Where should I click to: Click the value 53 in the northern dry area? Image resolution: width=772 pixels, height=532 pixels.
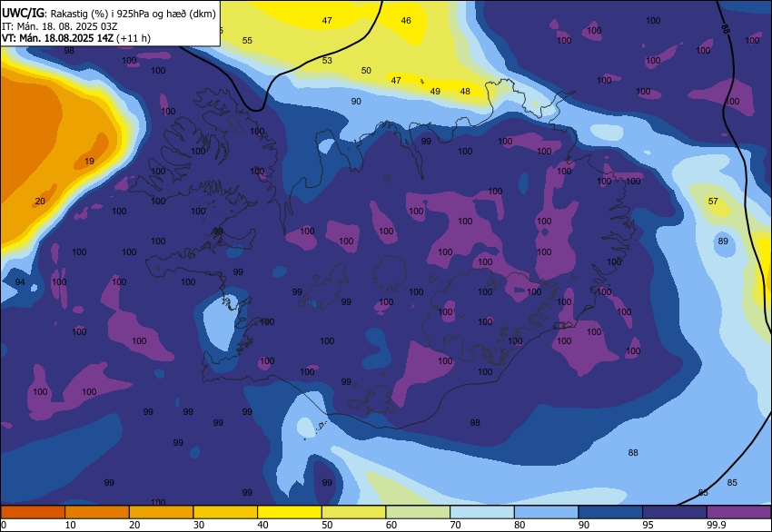[327, 61]
